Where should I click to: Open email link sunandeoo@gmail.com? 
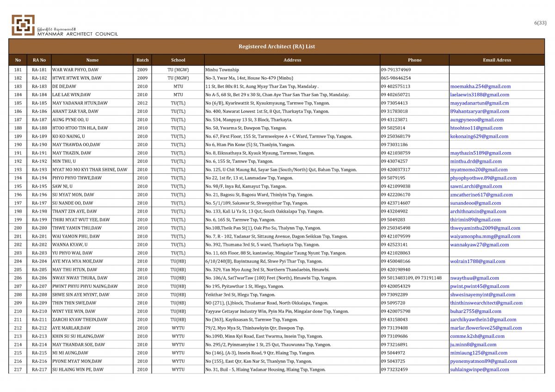pos(475,203)
